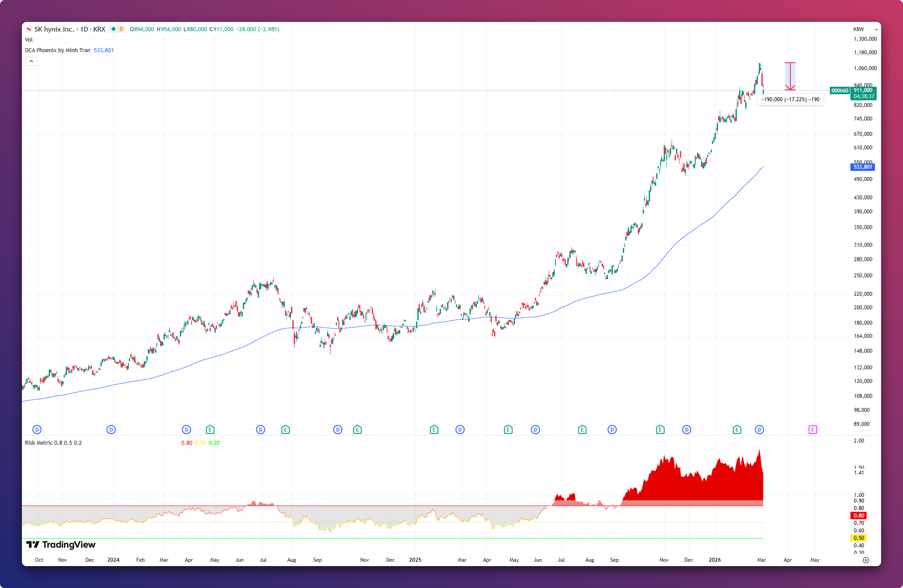903x588 pixels.
Task: Click the SK hynix company logo icon
Action: click(x=29, y=29)
